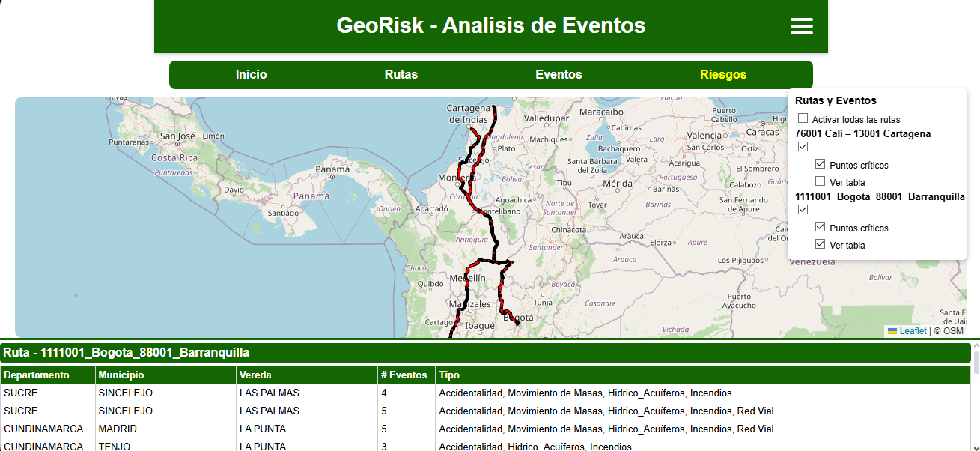980x451 pixels.
Task: Select the Riesgos tab
Action: point(723,75)
